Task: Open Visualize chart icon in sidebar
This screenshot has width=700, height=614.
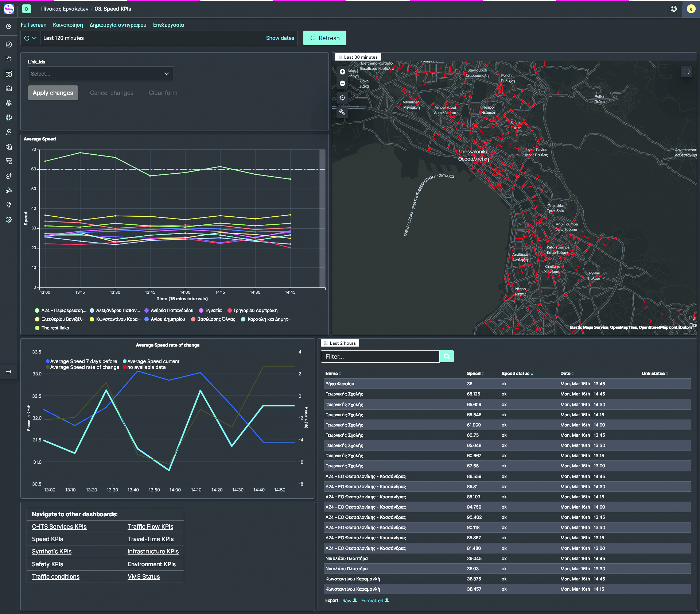Action: (9, 59)
